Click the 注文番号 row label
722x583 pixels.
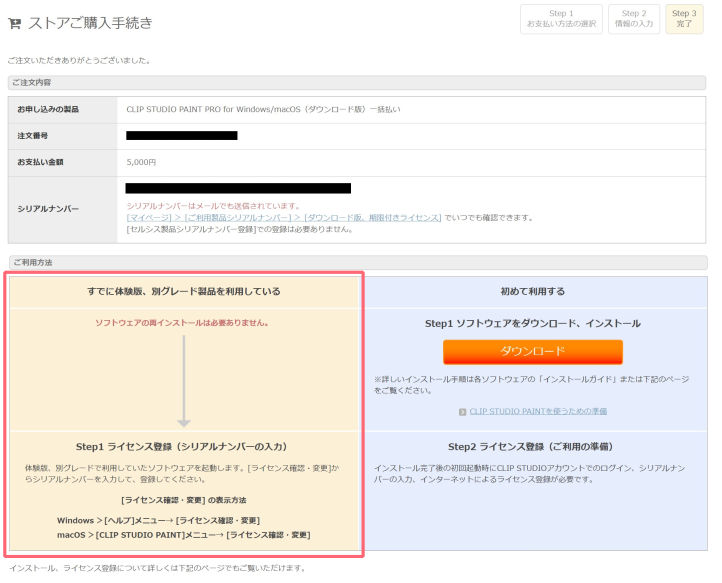click(x=33, y=136)
